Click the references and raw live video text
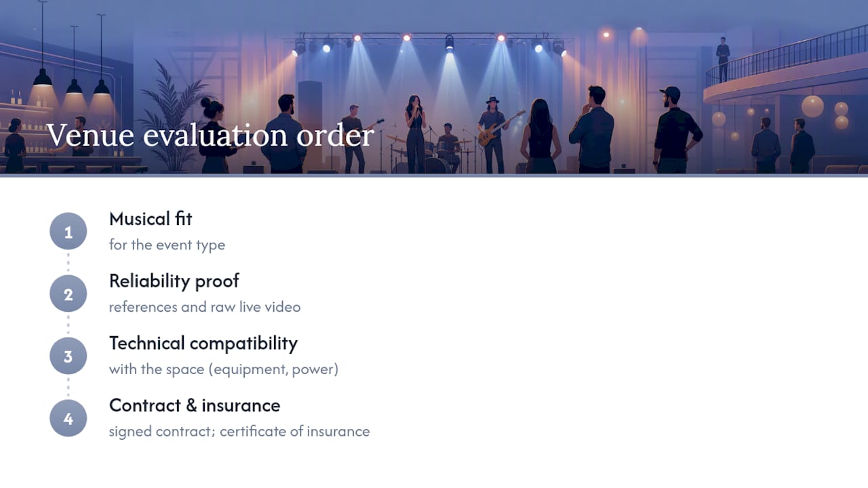This screenshot has height=488, width=868. coord(205,307)
